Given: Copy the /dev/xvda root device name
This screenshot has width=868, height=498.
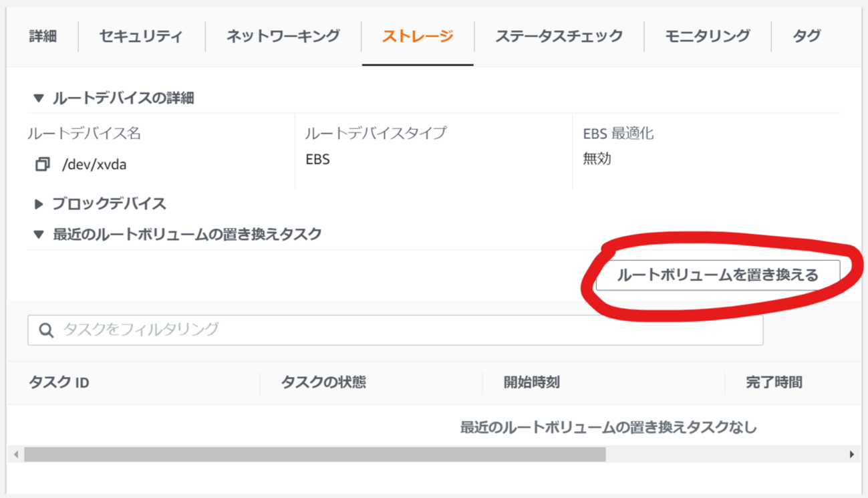Looking at the screenshot, I should (x=42, y=164).
